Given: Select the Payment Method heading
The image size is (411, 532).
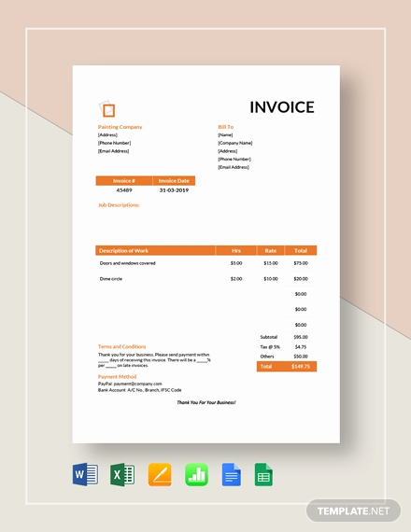Looking at the screenshot, I should pos(117,377).
